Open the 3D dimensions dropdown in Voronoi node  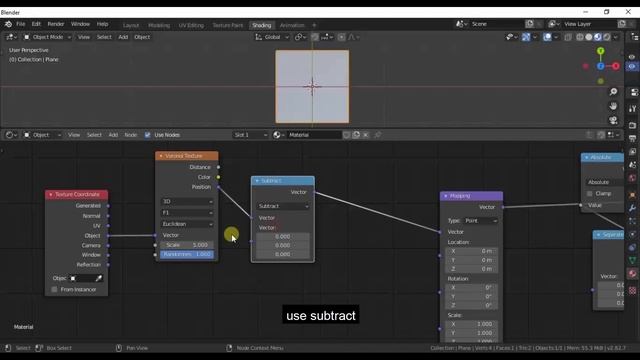pyautogui.click(x=187, y=202)
